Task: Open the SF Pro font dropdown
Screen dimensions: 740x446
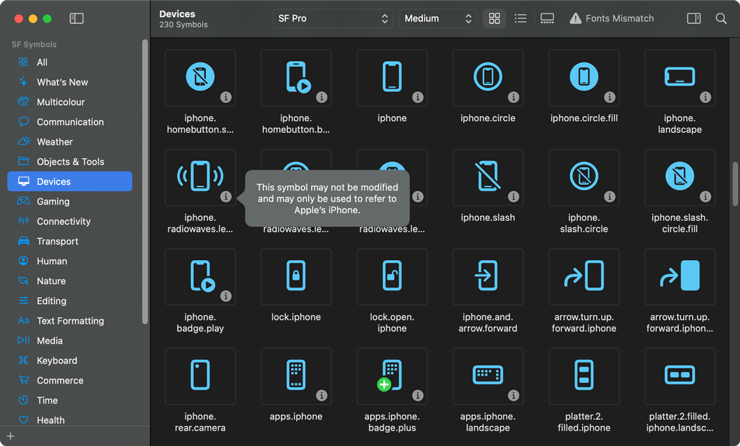Action: pyautogui.click(x=333, y=18)
